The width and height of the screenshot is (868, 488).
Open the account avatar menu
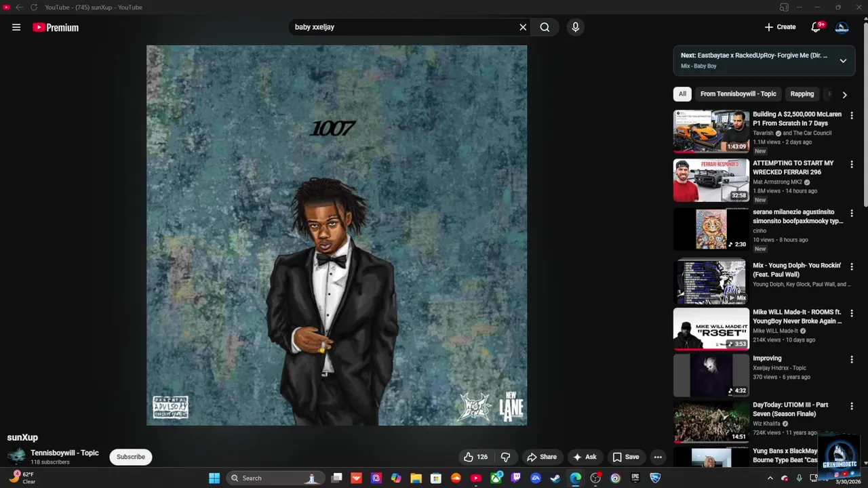pyautogui.click(x=842, y=27)
